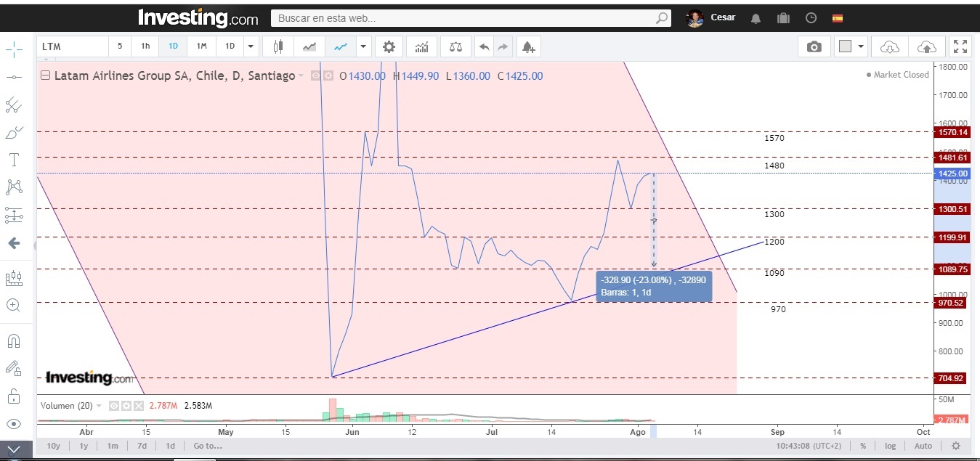Click the time zone 10:43:08 (UTC+2)

[x=808, y=446]
